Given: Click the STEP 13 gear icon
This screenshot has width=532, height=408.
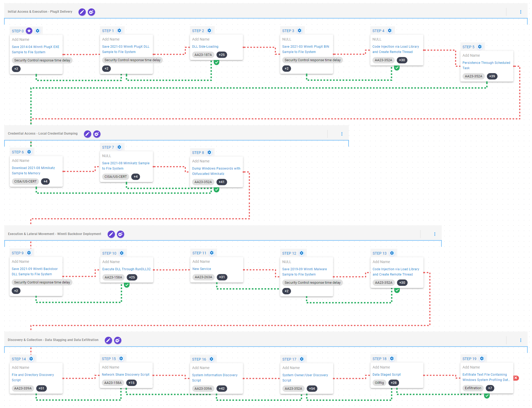Looking at the screenshot, I should click(x=392, y=253).
